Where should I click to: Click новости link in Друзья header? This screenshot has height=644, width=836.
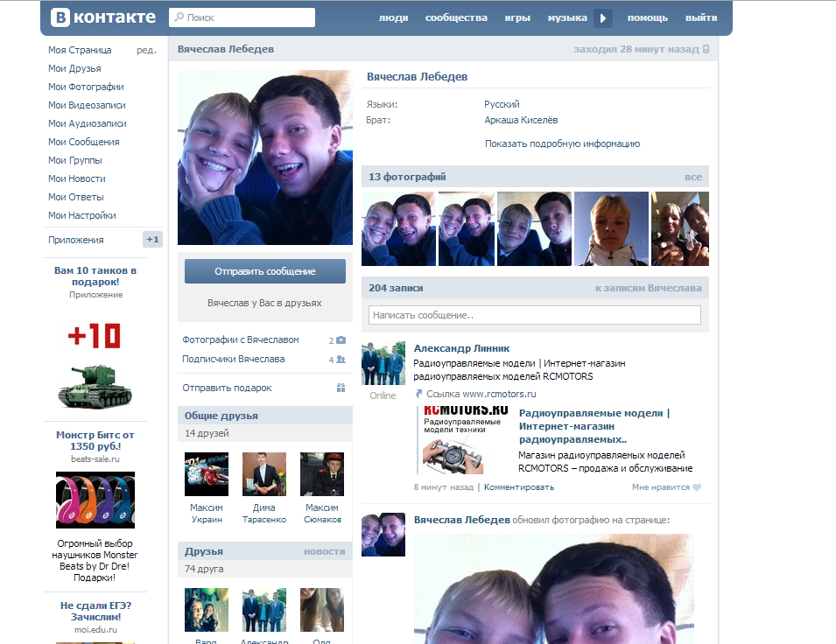pyautogui.click(x=324, y=552)
